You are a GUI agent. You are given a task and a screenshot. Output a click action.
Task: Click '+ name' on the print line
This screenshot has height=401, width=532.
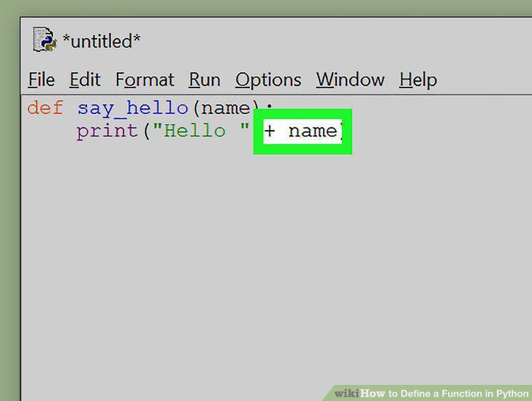pos(300,131)
